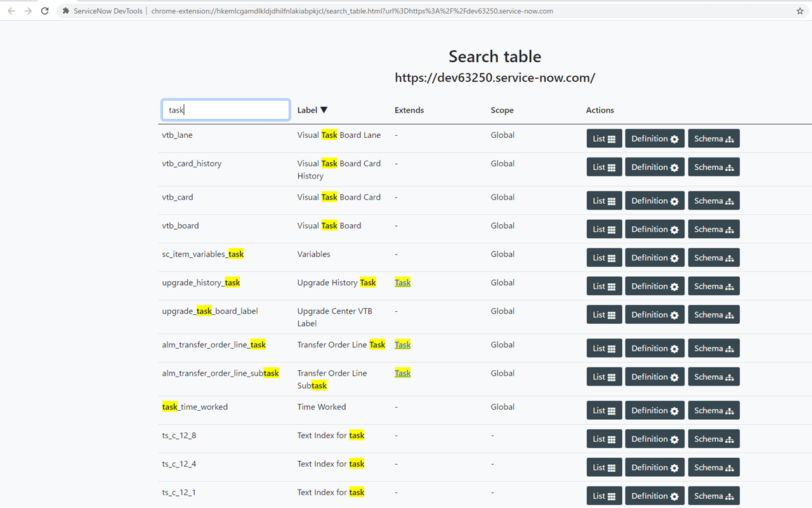Open List for vtb_lane
This screenshot has width=812, height=508.
(x=604, y=138)
